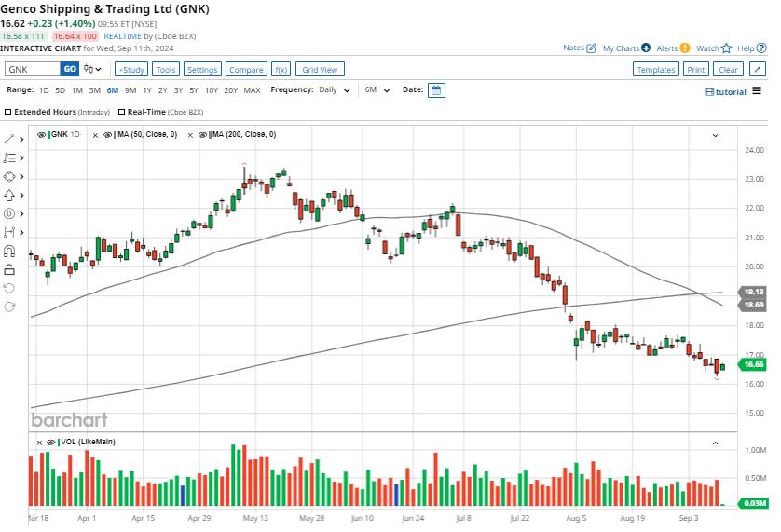
Task: Click the 19.13 moving average price tag
Action: pos(752,292)
